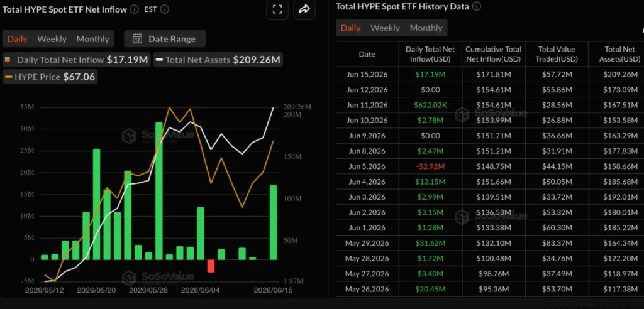Image resolution: width=644 pixels, height=309 pixels.
Task: Click the red negative bar on the chart
Action: click(211, 266)
